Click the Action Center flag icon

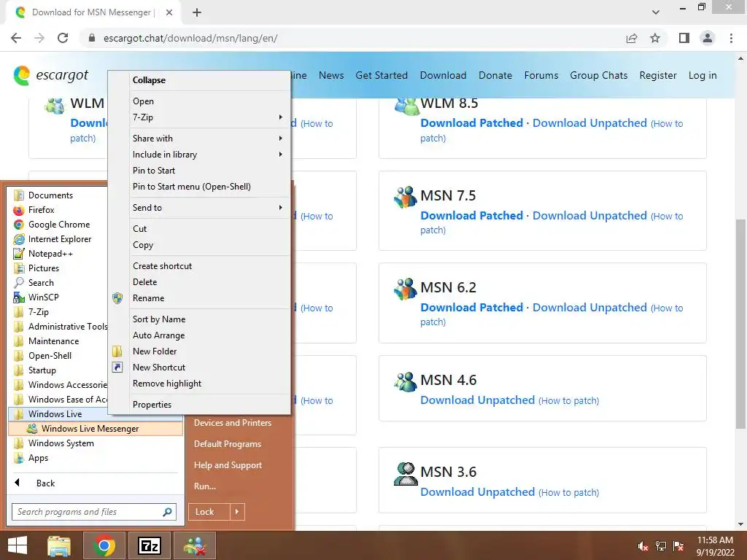pos(678,546)
